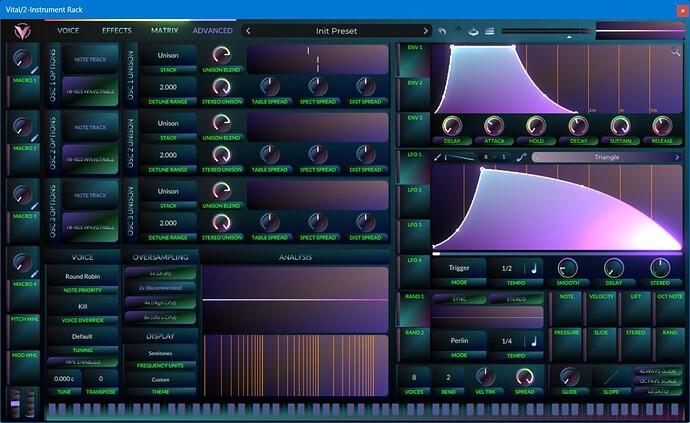The width and height of the screenshot is (690, 423).
Task: Toggle Always Glide option
Action: pyautogui.click(x=658, y=371)
